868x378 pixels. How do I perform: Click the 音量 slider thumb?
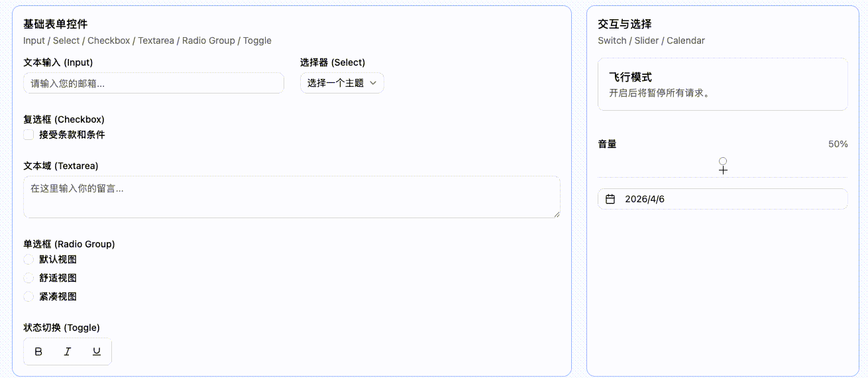723,161
